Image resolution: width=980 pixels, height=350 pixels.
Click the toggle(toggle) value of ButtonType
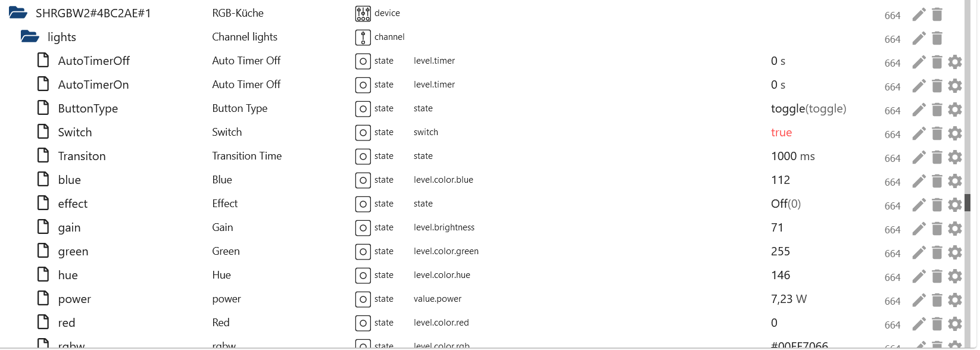[x=808, y=108]
